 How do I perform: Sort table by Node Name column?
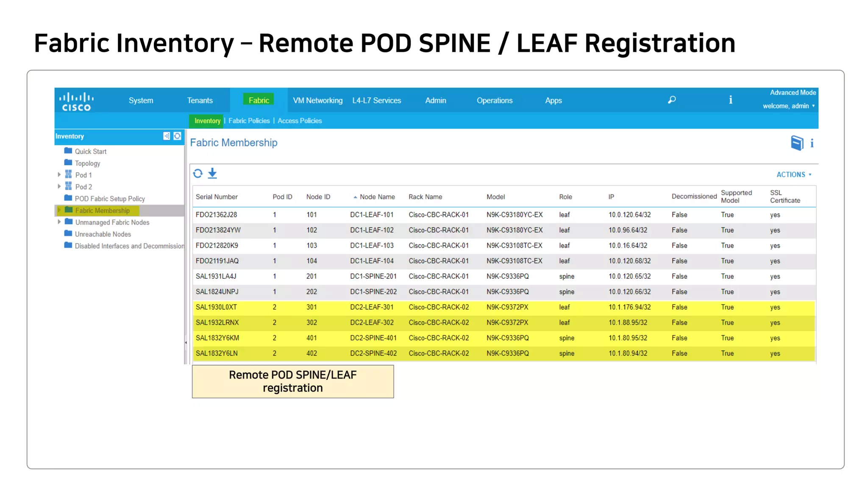pos(377,197)
